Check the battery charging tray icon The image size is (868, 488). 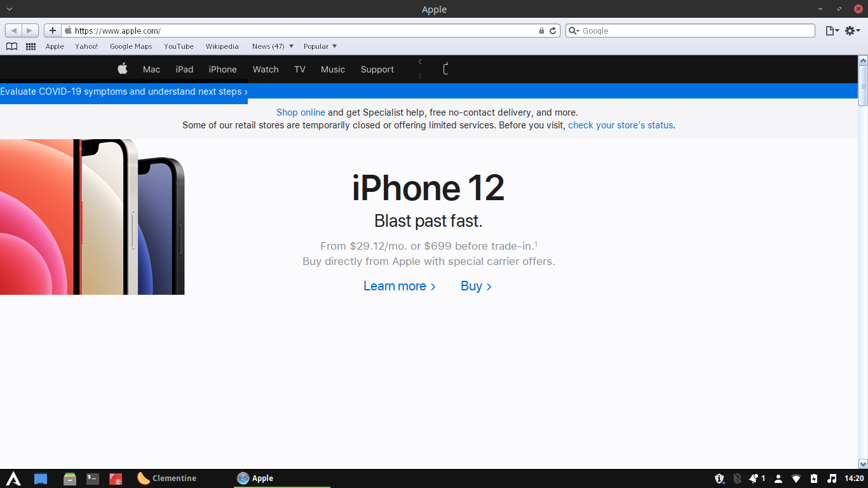[x=814, y=478]
